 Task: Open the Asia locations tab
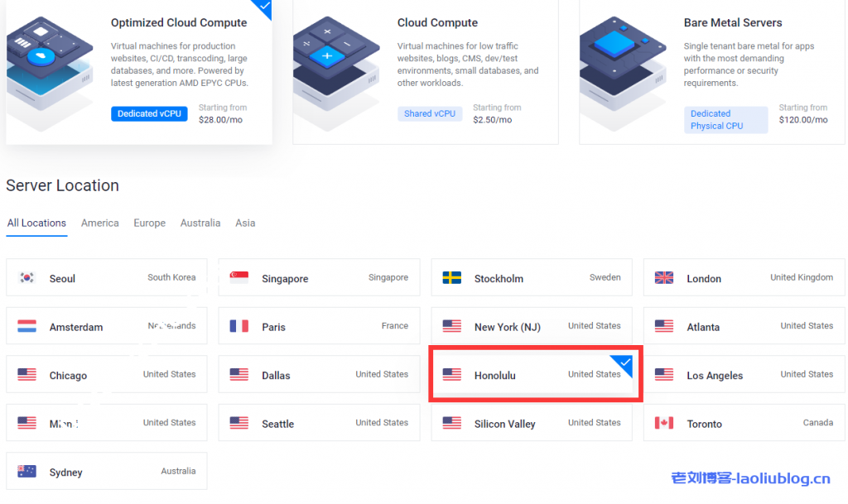(245, 223)
